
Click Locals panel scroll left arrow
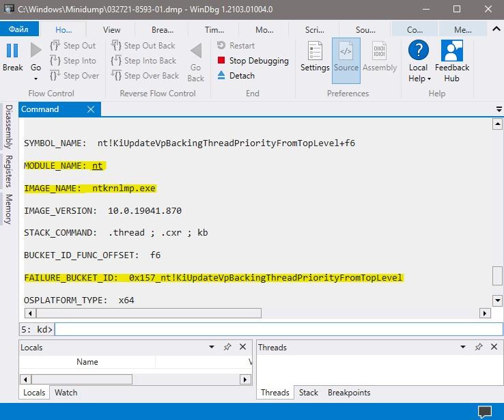tap(25, 380)
